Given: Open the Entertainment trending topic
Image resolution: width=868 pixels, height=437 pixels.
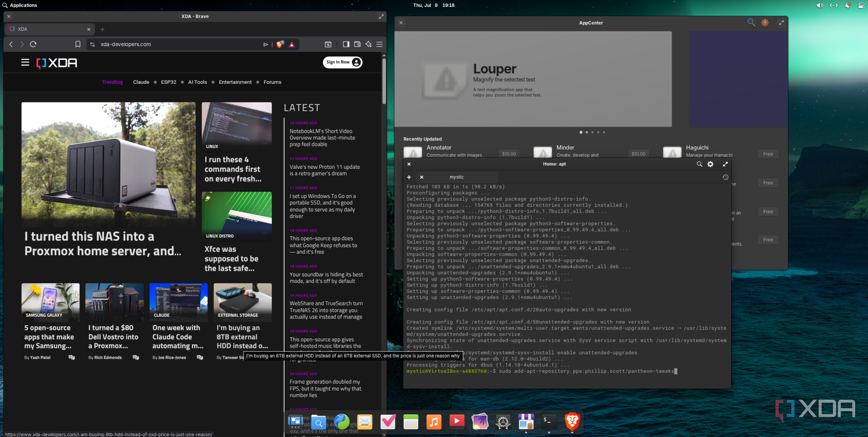Looking at the screenshot, I should 235,82.
